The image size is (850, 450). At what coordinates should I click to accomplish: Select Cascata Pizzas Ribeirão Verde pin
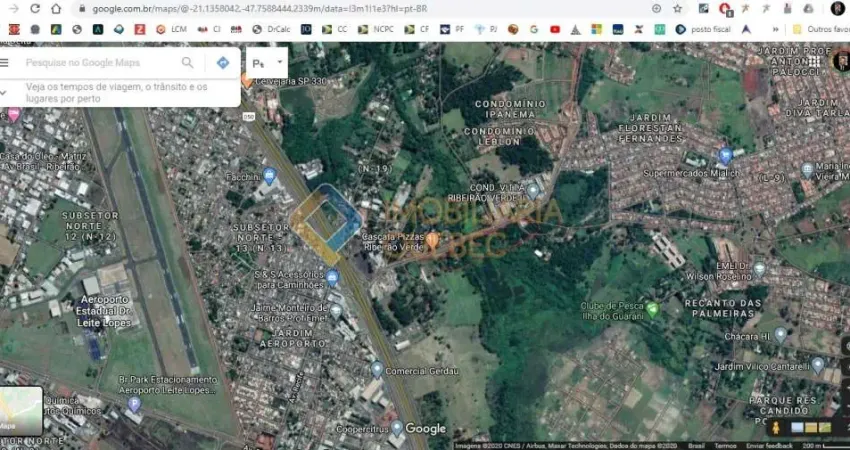pyautogui.click(x=432, y=240)
